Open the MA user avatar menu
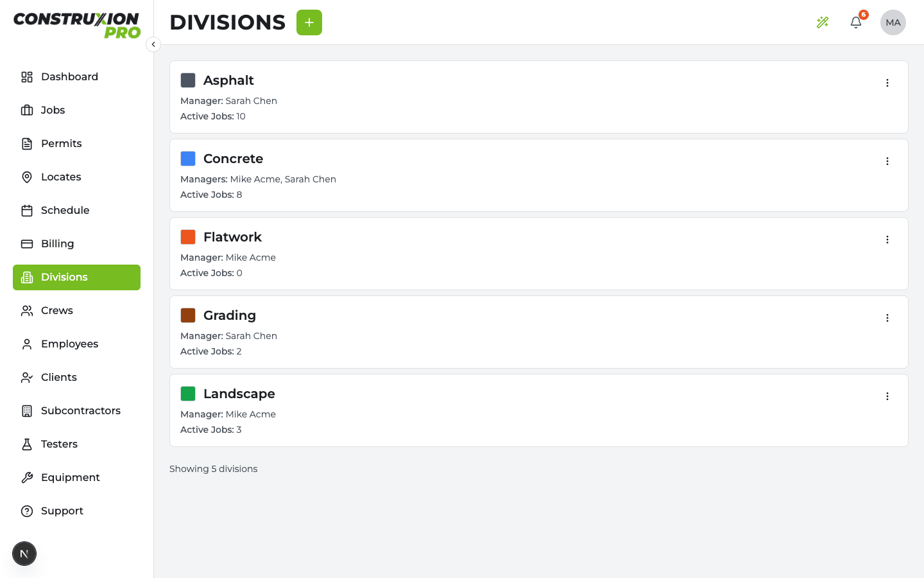Viewport: 924px width, 578px height. [893, 22]
